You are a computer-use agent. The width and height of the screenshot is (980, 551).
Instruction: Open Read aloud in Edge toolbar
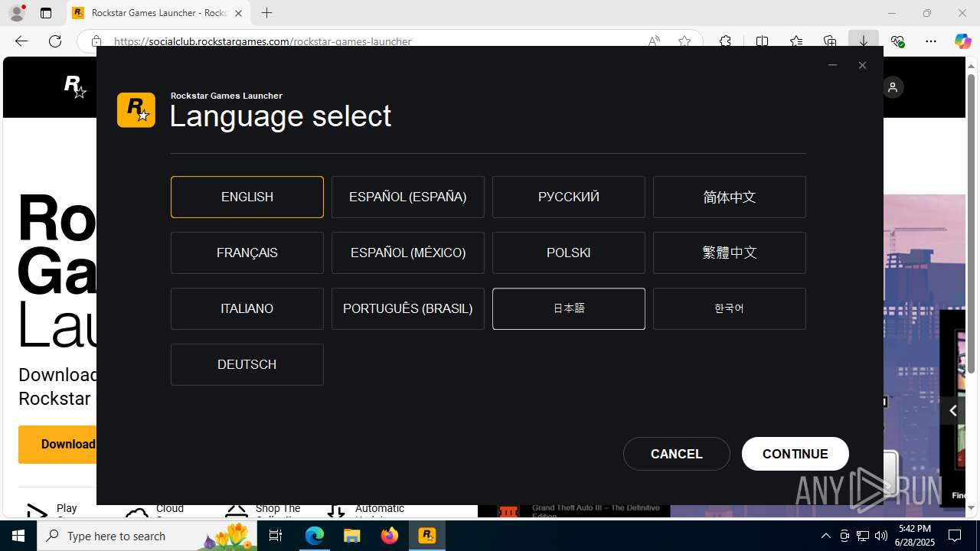654,41
